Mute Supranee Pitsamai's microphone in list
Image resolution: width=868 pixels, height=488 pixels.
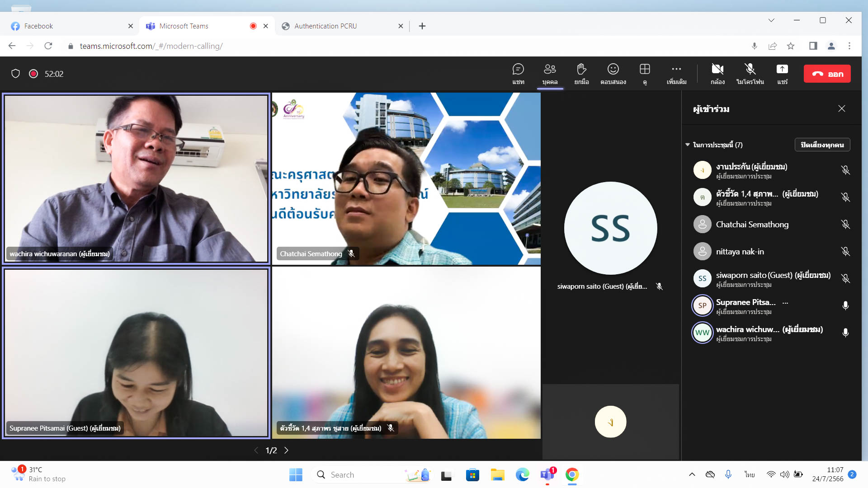845,305
